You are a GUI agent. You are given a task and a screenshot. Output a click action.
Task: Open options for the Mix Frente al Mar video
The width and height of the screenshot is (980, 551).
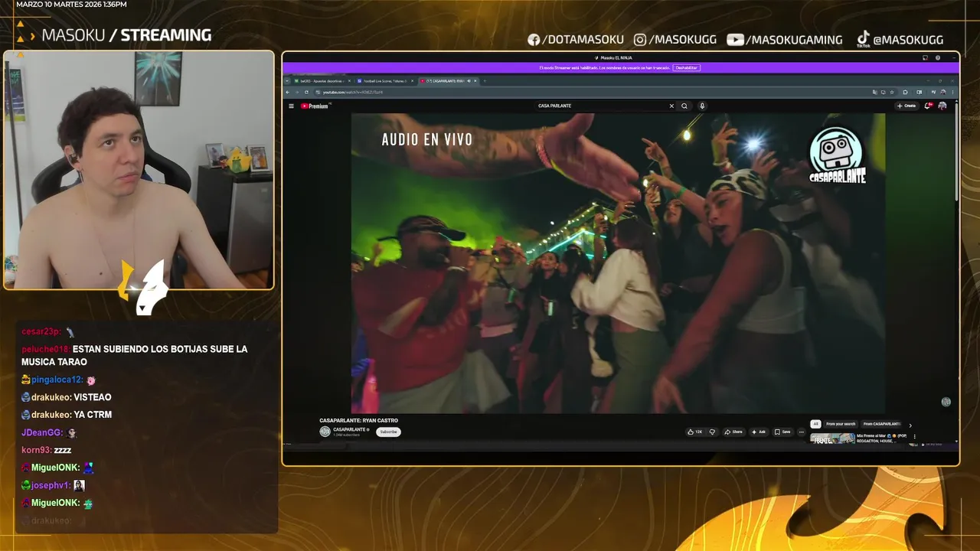[914, 437]
